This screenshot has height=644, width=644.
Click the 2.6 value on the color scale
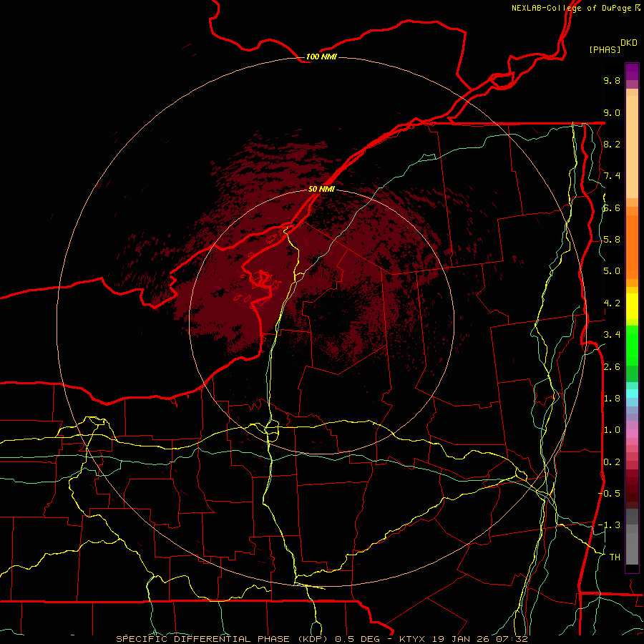click(612, 367)
